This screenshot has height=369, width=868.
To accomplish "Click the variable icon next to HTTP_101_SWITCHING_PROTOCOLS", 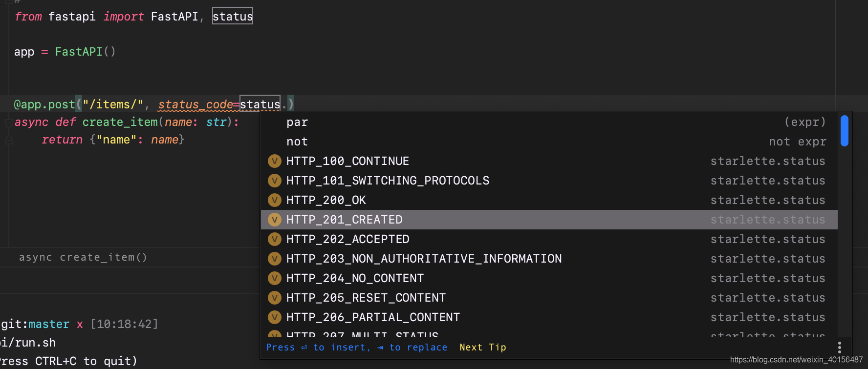I will coord(275,181).
